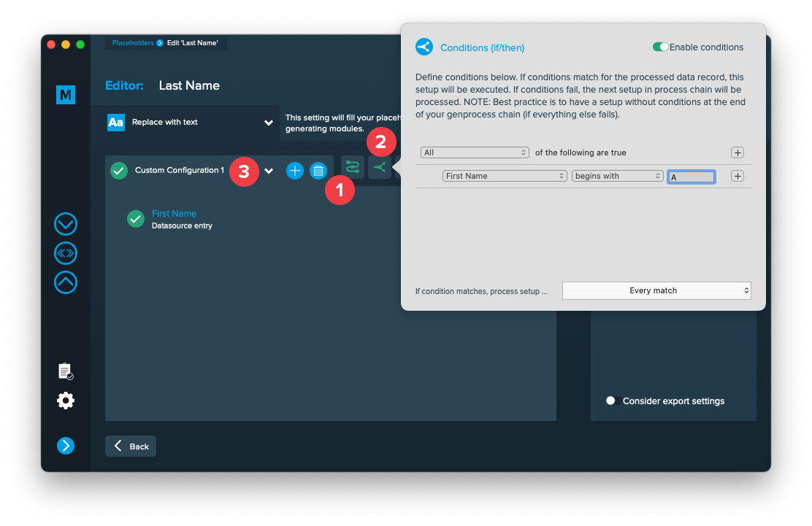Click the Back button
Image resolution: width=812 pixels, height=526 pixels.
131,446
